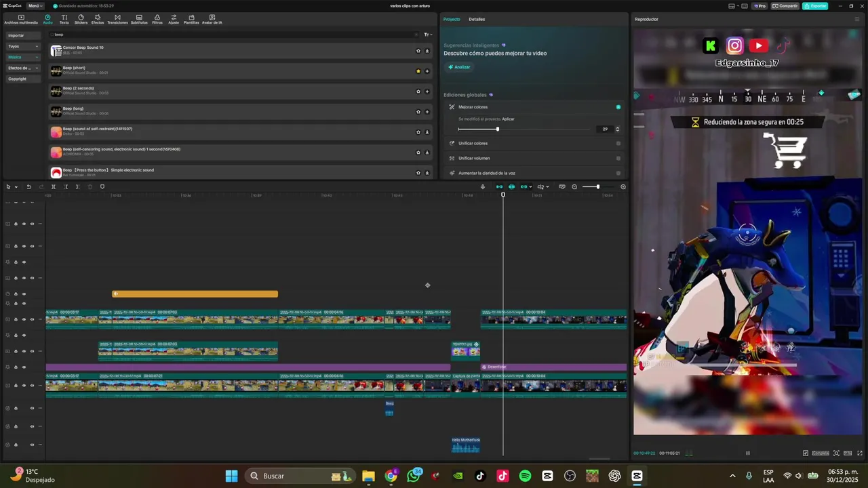Image resolution: width=868 pixels, height=488 pixels.
Task: Adjust the Mejorar colores intensity slider
Action: (x=524, y=129)
